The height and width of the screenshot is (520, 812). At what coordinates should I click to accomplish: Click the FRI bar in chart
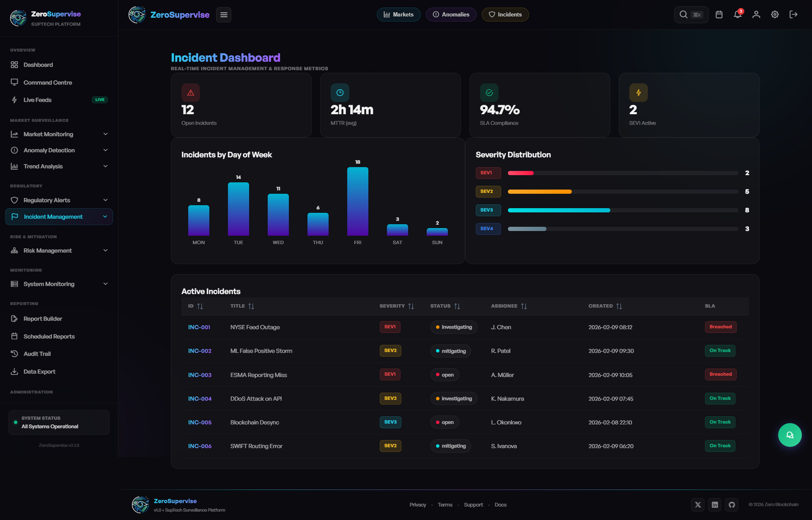358,201
